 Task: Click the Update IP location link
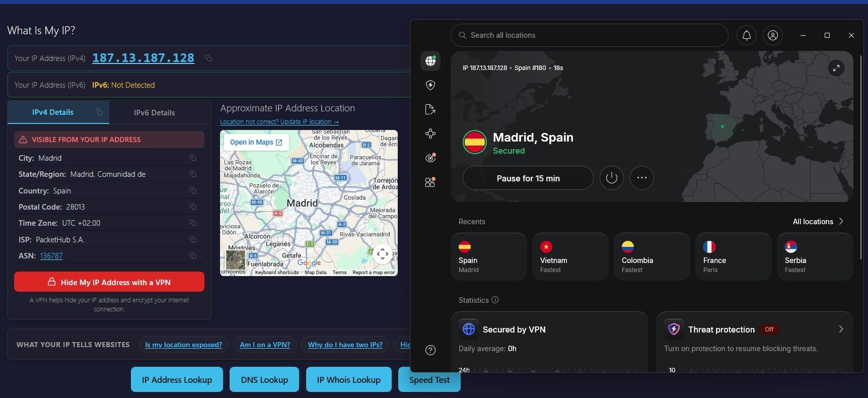click(x=279, y=122)
